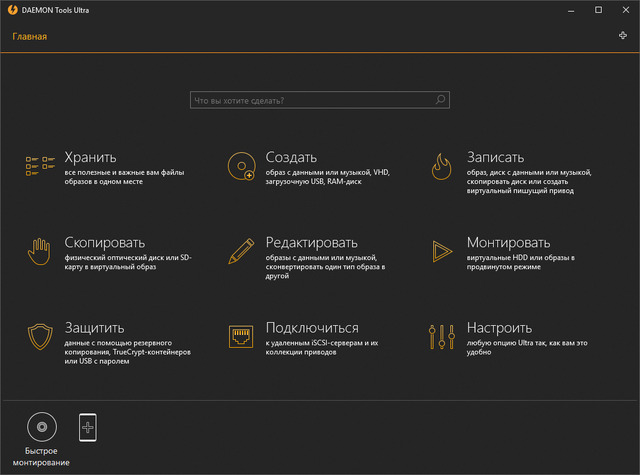Viewport: 640px width, 475px height.
Task: Click the phone with plus icon
Action: click(88, 428)
